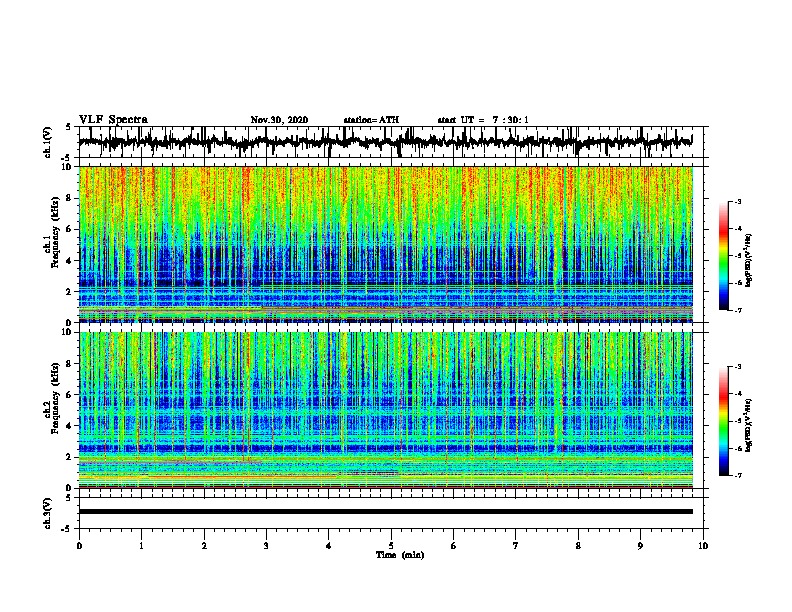Click the '4' kHz tick on ch.1 spectrogram
This screenshot has height=612, width=792.
(69, 261)
